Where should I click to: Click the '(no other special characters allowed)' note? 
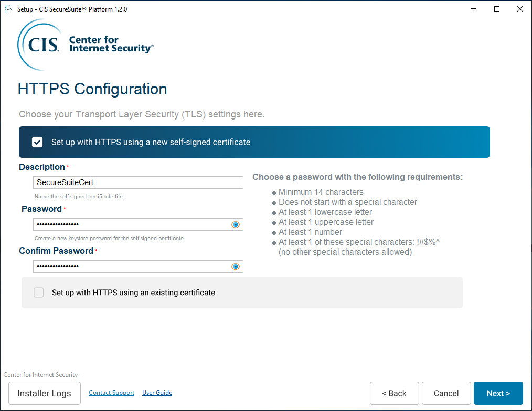pyautogui.click(x=345, y=252)
